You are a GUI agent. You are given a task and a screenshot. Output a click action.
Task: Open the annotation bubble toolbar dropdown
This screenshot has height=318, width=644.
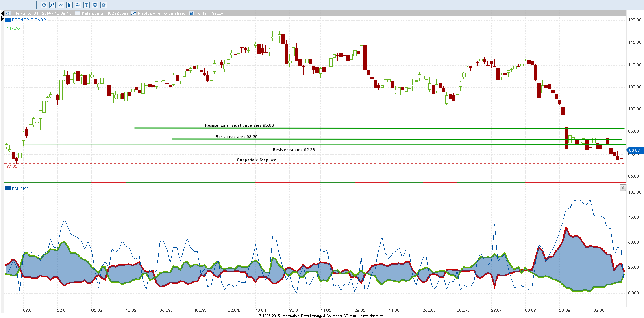95,5
